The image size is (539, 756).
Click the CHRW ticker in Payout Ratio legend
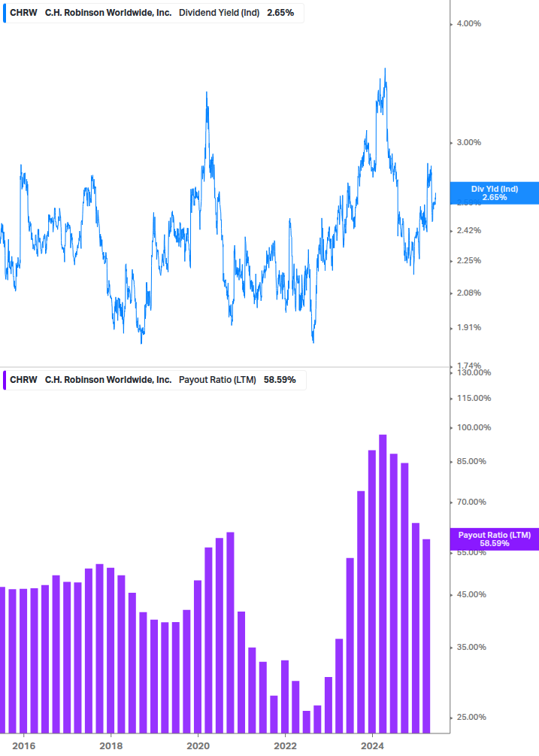23,380
